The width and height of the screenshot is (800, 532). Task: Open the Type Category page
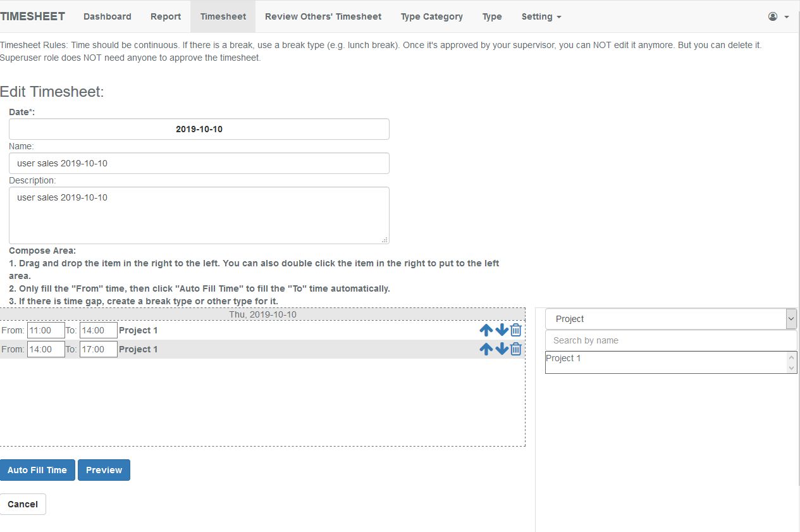[x=431, y=16]
